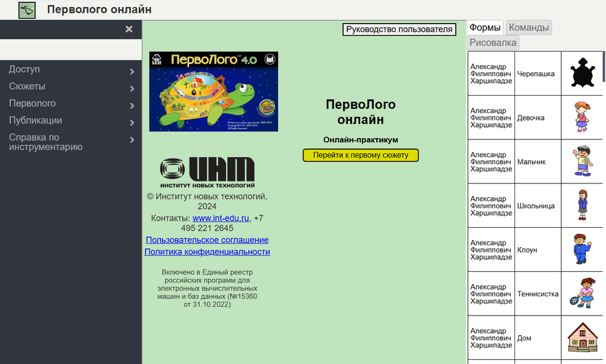Screen dimensions: 606x364
Task: Select the Дом house shape image
Action: click(x=582, y=337)
